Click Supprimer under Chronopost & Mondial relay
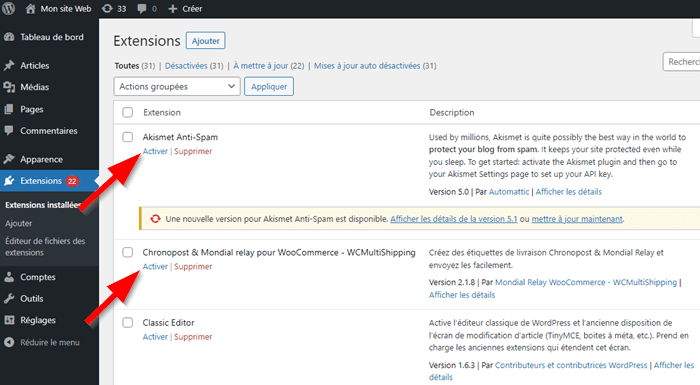The width and height of the screenshot is (700, 385). pyautogui.click(x=193, y=266)
